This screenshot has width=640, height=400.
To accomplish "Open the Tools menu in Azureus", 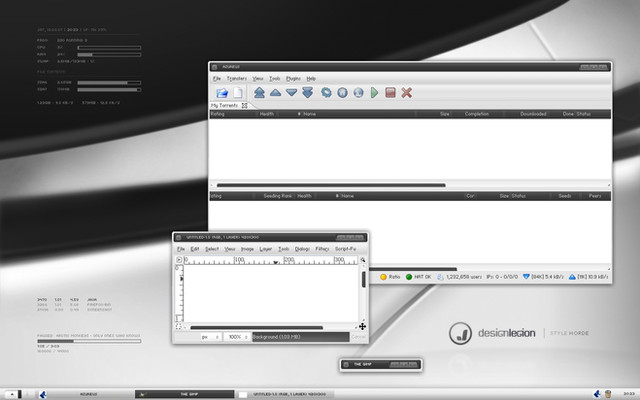I will click(x=275, y=78).
